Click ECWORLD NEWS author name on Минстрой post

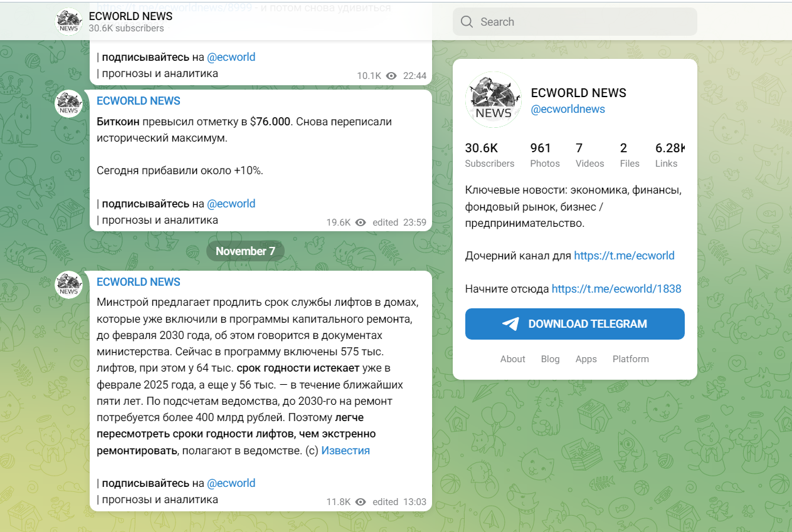(139, 282)
